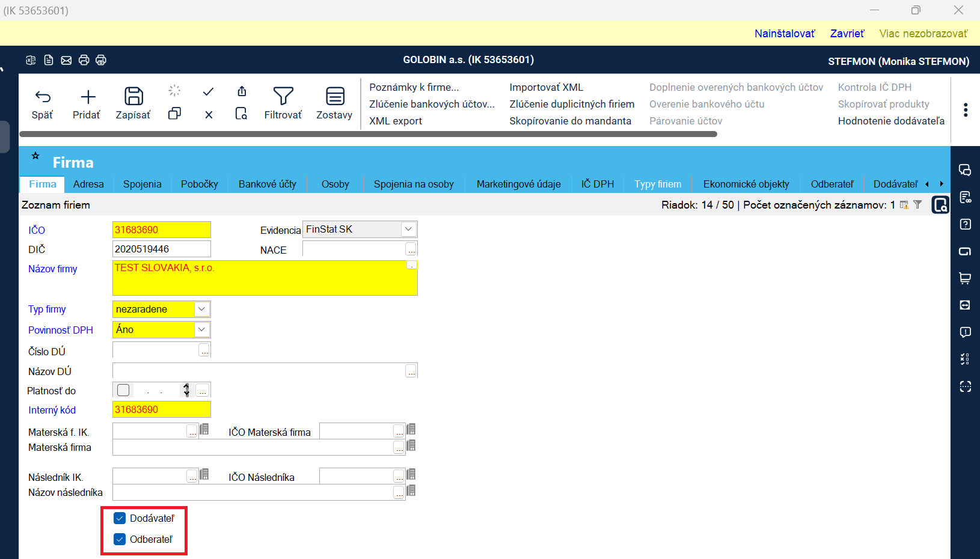This screenshot has width=980, height=559.
Task: Click the DIČ input field
Action: [x=161, y=249]
